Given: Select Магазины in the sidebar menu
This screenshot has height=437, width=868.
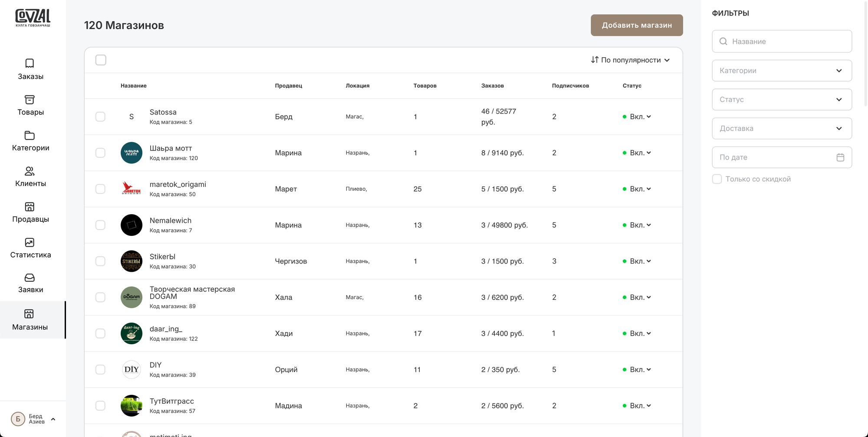Looking at the screenshot, I should 30,320.
